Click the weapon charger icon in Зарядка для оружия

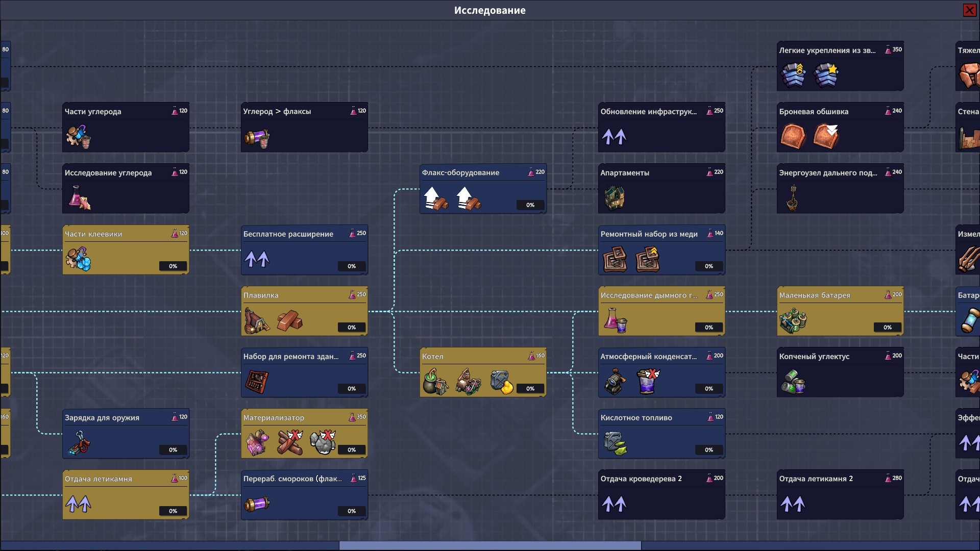click(79, 442)
